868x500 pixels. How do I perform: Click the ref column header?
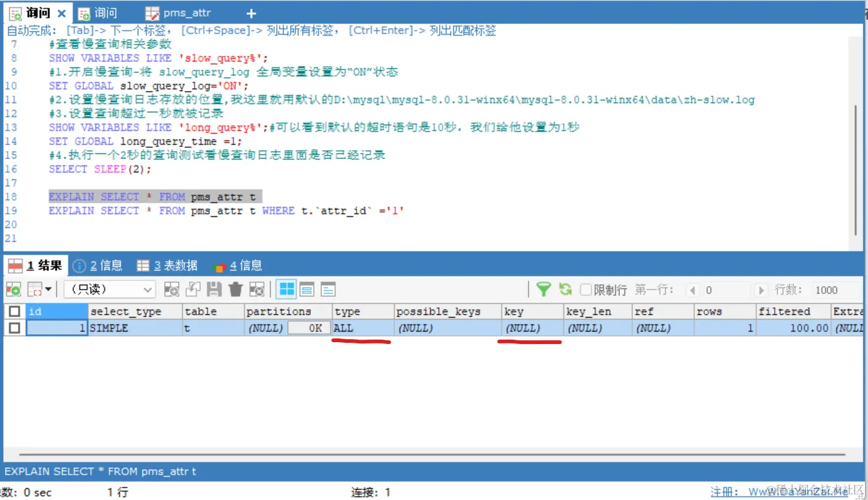click(x=663, y=311)
